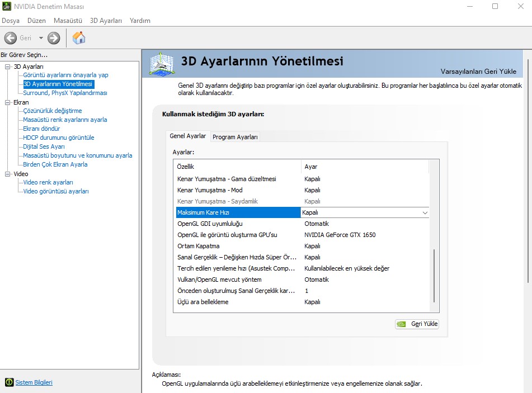The width and height of the screenshot is (532, 393).
Task: Click the Forward arrow icon
Action: pyautogui.click(x=54, y=38)
